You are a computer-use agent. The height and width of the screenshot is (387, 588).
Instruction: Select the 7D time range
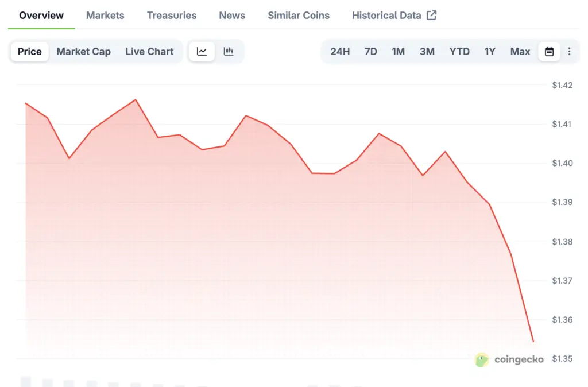371,52
